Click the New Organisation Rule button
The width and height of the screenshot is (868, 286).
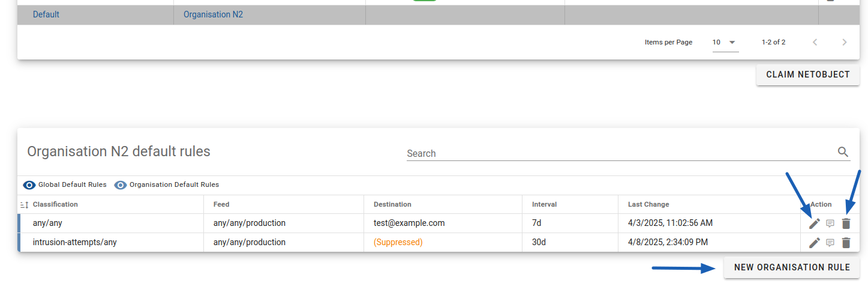[792, 267]
